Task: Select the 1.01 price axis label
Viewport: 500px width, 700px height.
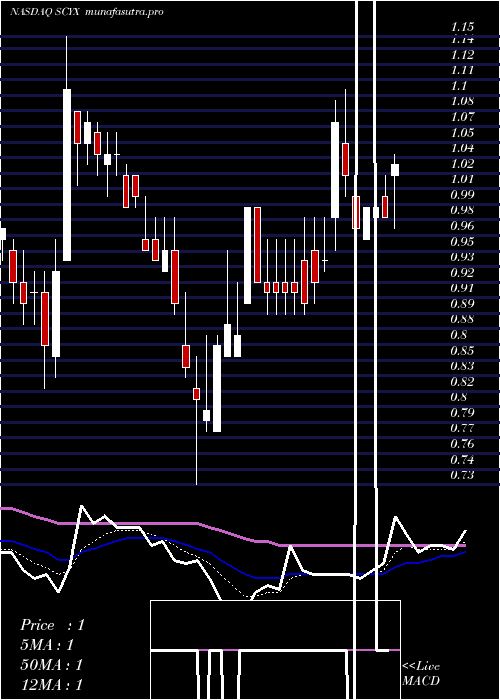Action: pyautogui.click(x=462, y=179)
